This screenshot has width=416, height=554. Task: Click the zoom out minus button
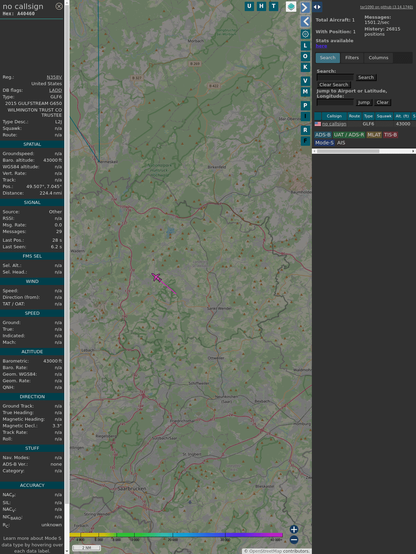pos(294,540)
